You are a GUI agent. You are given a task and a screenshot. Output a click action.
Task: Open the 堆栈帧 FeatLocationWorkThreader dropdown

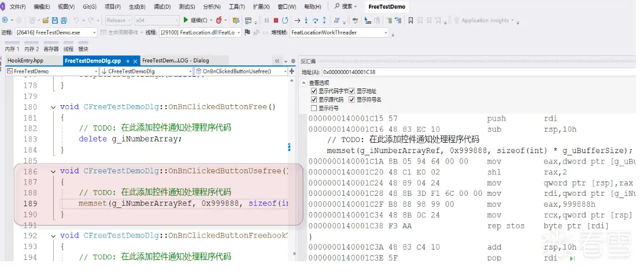[386, 32]
